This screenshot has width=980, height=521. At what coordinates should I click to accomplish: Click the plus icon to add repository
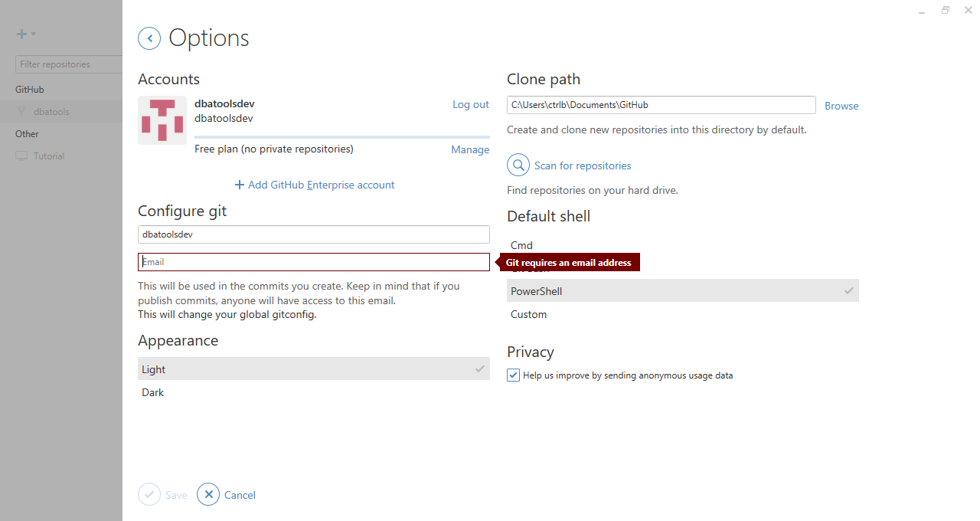coord(21,34)
